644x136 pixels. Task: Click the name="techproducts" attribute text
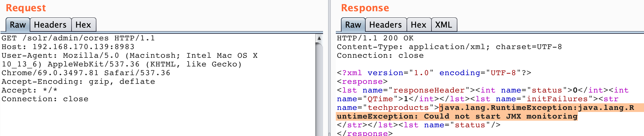(x=385, y=108)
